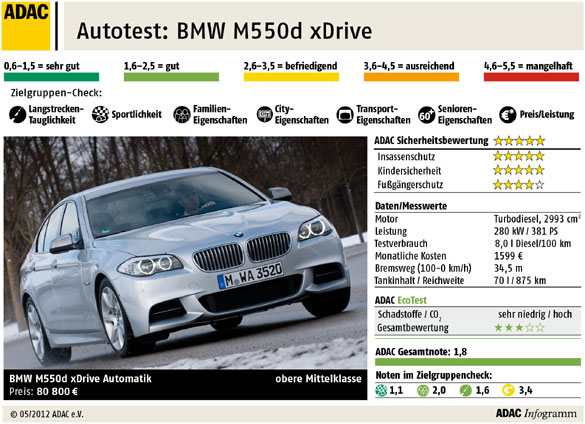Image resolution: width=585 pixels, height=424 pixels.
Task: Click the '1,6–2,5 = gut' label
Action: click(151, 66)
